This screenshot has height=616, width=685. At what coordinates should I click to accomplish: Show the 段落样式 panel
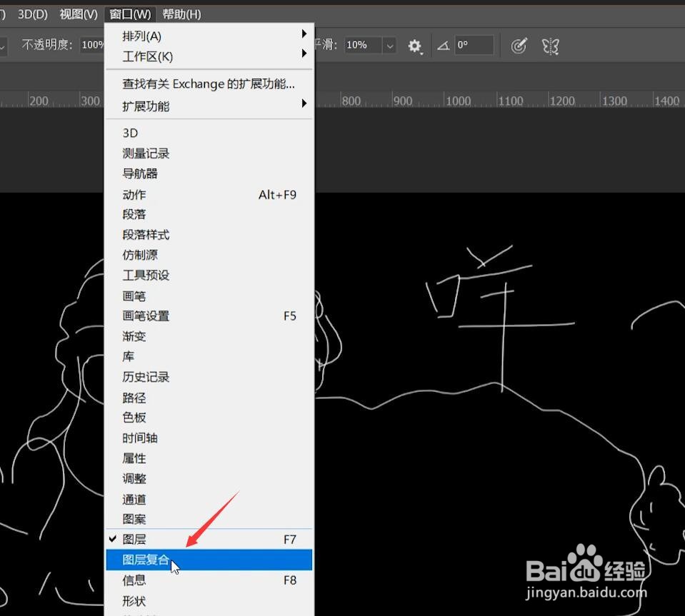pyautogui.click(x=209, y=234)
